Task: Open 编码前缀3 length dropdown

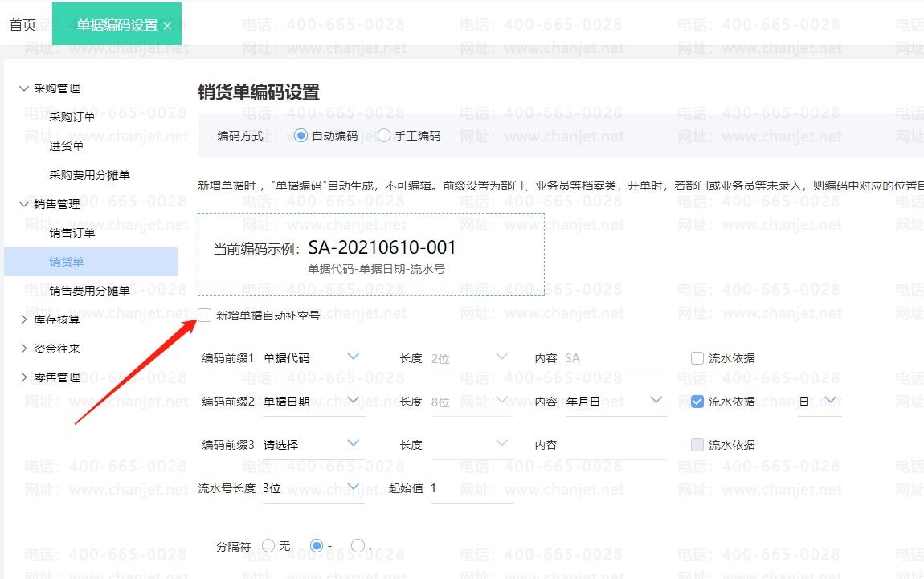Action: coord(471,445)
